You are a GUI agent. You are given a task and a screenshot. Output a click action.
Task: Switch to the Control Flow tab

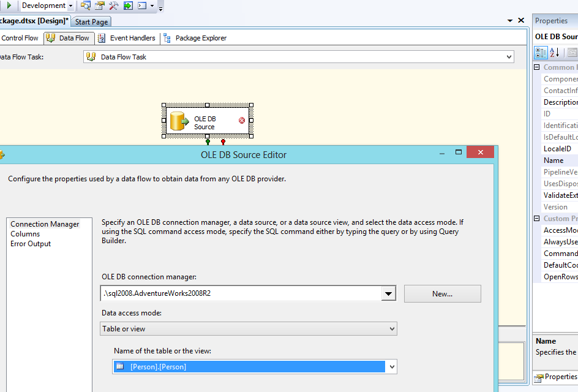coord(20,38)
